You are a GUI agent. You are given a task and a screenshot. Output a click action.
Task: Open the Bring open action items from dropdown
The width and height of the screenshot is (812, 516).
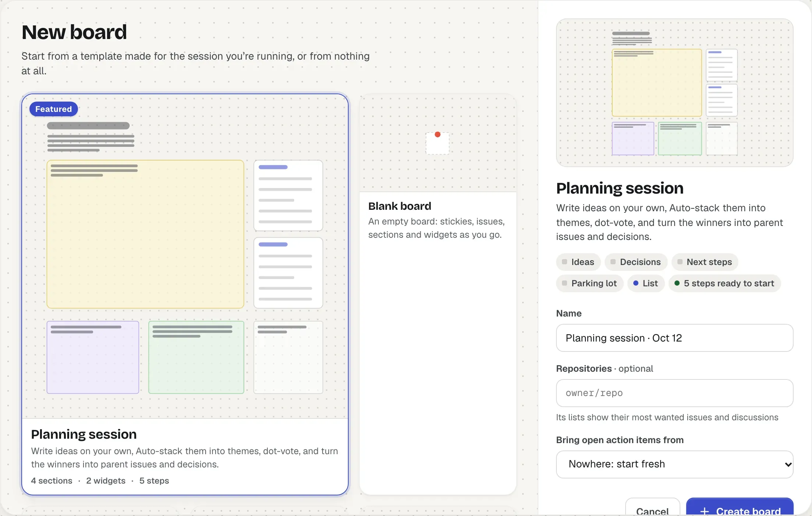(x=674, y=464)
